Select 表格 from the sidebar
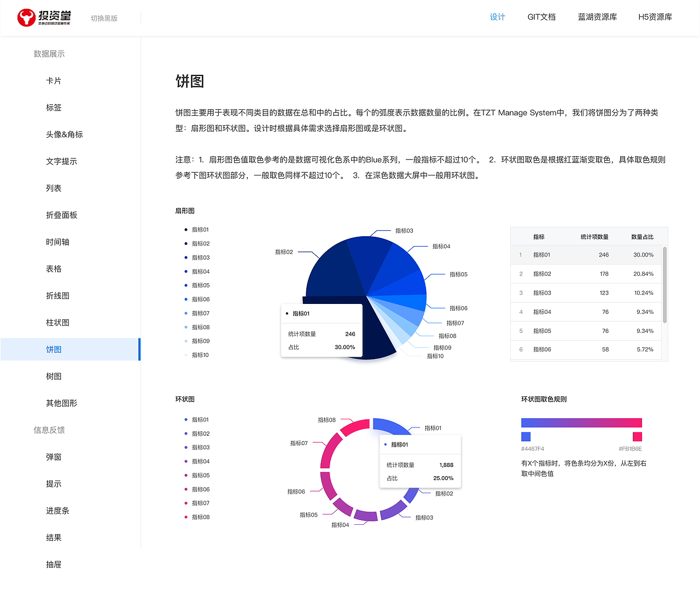 54,268
